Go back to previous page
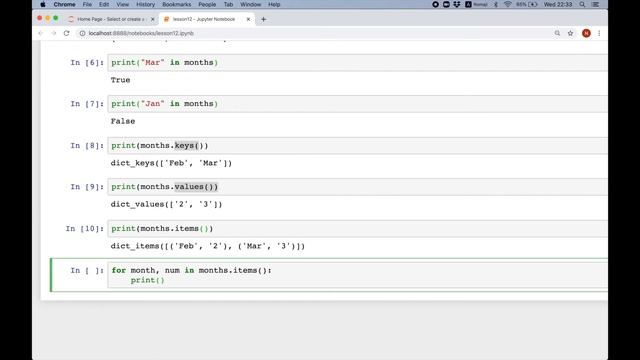This screenshot has height=360, width=640. [40, 33]
